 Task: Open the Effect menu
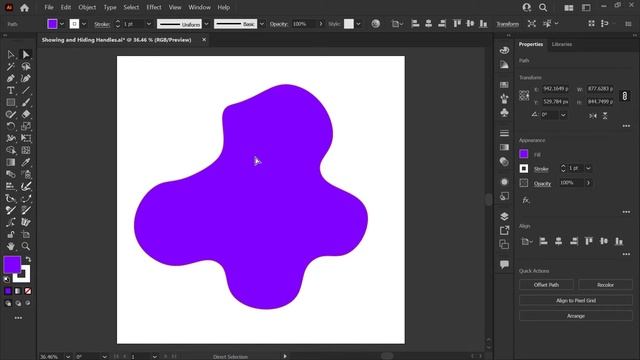[x=154, y=7]
